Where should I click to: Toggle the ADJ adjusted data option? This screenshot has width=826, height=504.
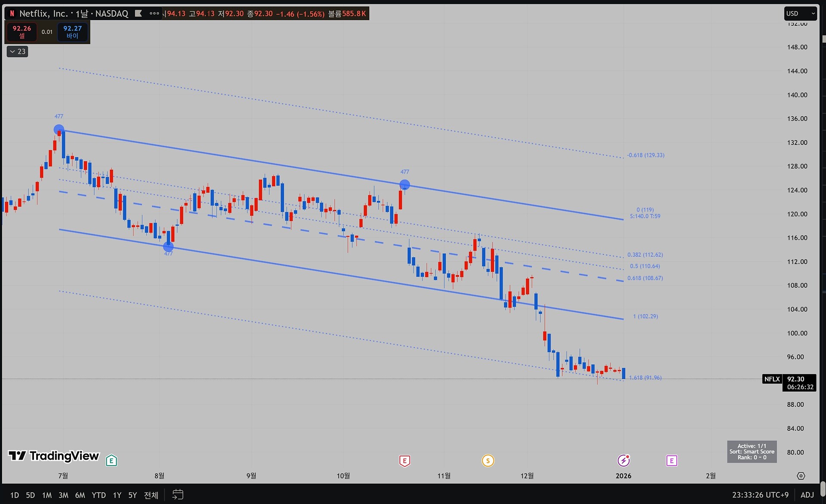pyautogui.click(x=807, y=495)
